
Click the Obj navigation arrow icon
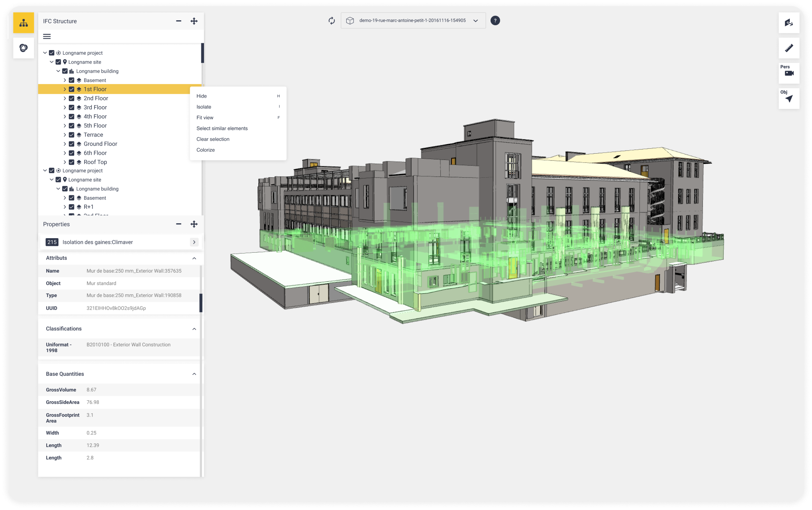789,99
